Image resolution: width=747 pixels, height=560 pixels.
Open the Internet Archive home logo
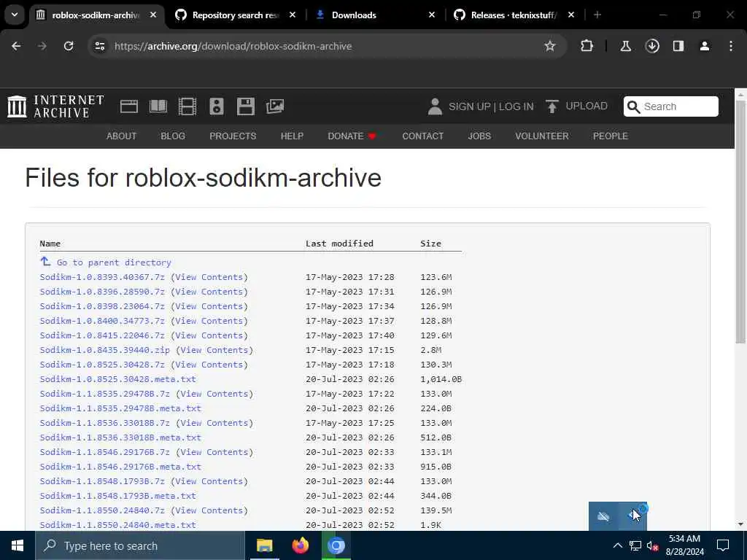[x=55, y=106]
